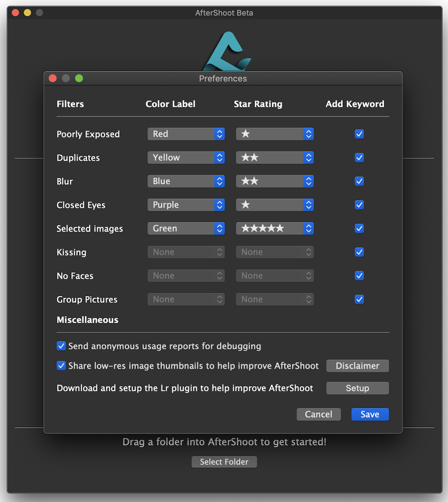Click the Kissing filter label
The height and width of the screenshot is (502, 448).
(x=71, y=253)
